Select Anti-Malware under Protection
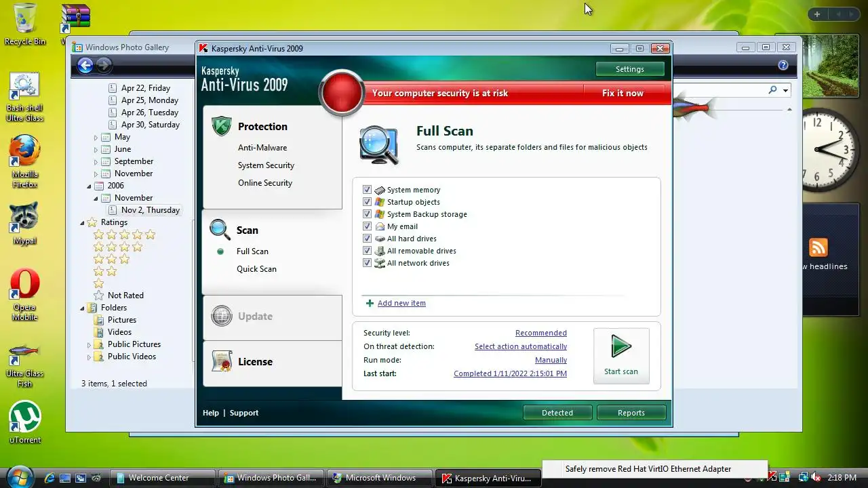The image size is (868, 488). pos(262,147)
